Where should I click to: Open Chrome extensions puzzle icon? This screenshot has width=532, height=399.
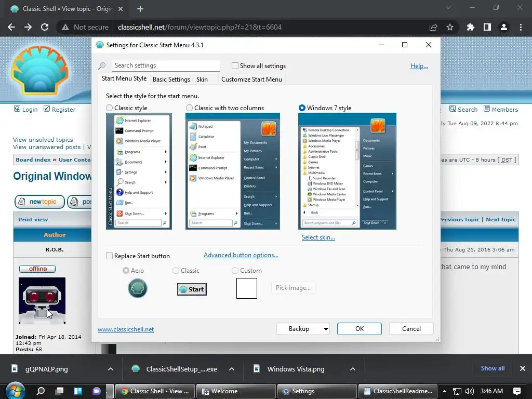coord(471,27)
